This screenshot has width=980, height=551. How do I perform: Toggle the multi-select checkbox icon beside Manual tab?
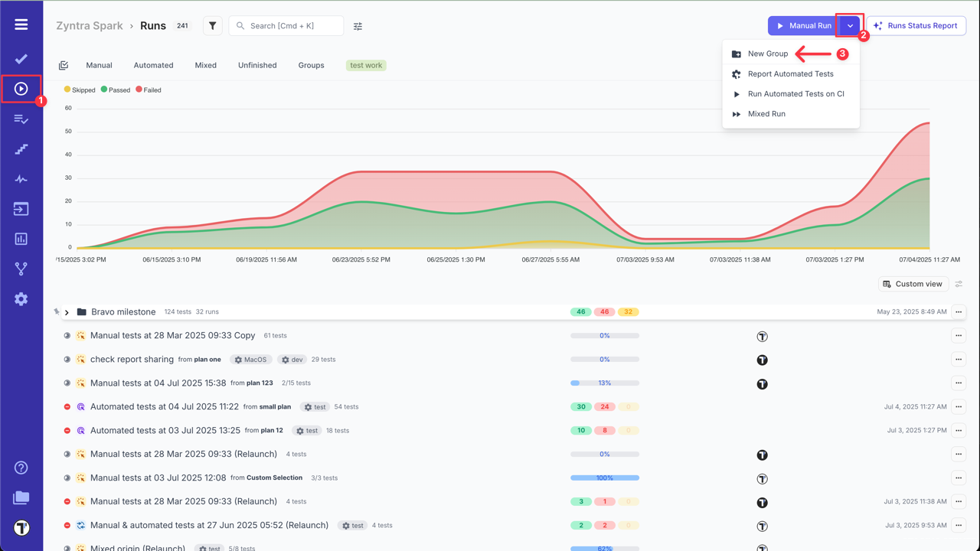click(x=64, y=66)
